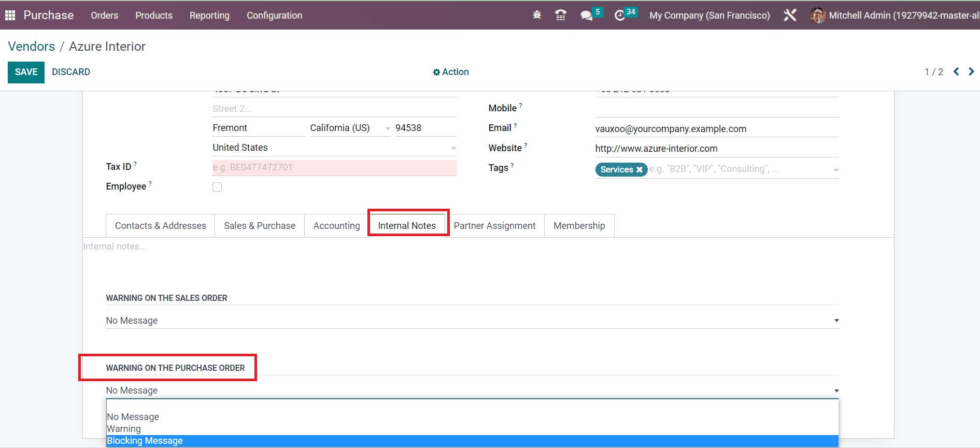Open the apps grid menu icon
This screenshot has width=980, height=448.
pos(10,16)
